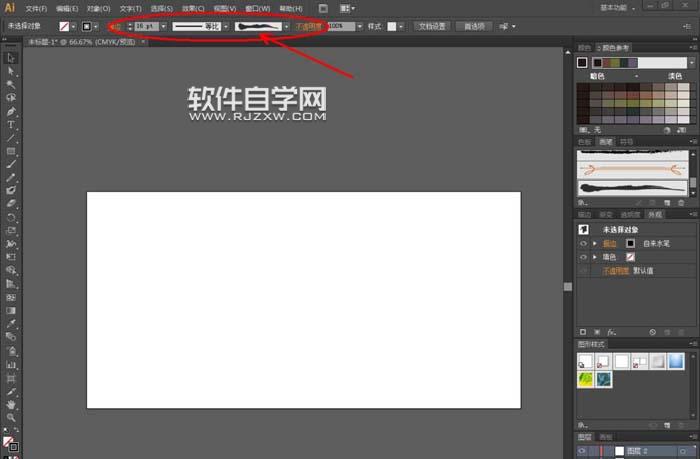Open harmony rules dropdown in Color Guide
Screen dimensions: 700x459
[x=692, y=63]
